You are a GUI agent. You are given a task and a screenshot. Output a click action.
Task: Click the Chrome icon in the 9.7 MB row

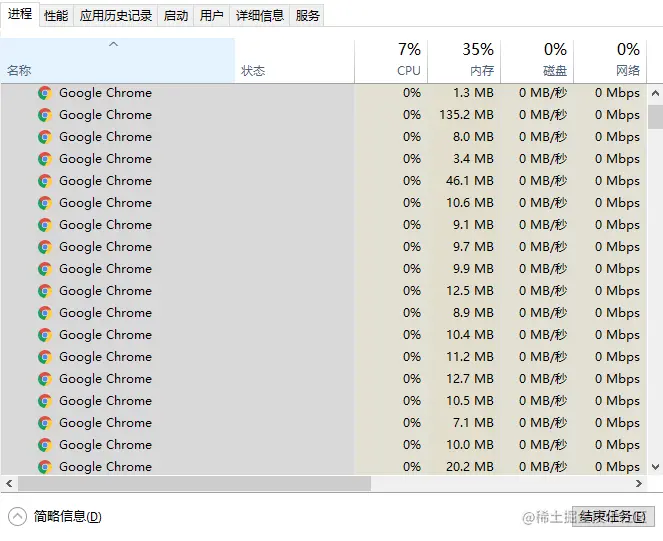pos(45,247)
